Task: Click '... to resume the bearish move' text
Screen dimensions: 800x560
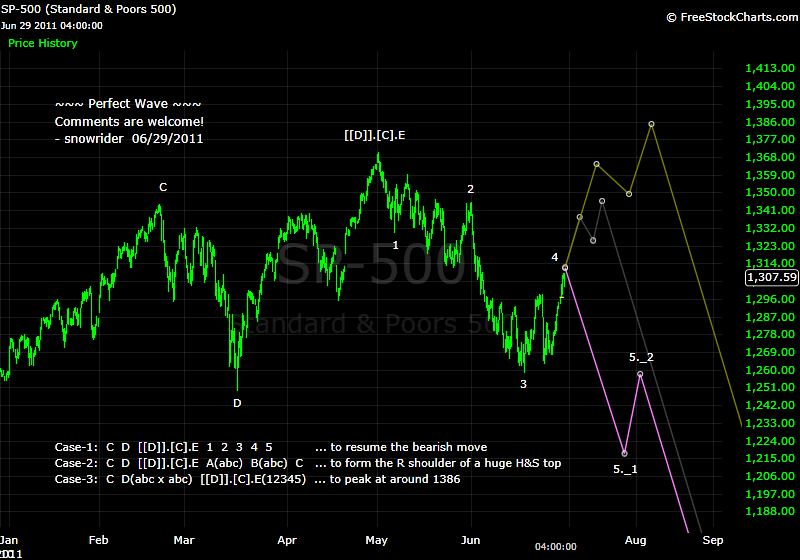Action: pyautogui.click(x=402, y=447)
